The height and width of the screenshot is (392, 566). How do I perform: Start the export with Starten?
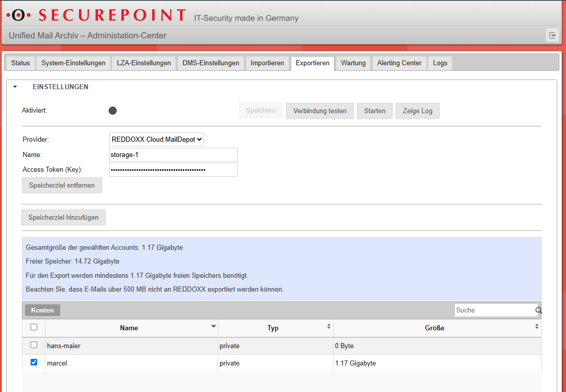(x=375, y=111)
